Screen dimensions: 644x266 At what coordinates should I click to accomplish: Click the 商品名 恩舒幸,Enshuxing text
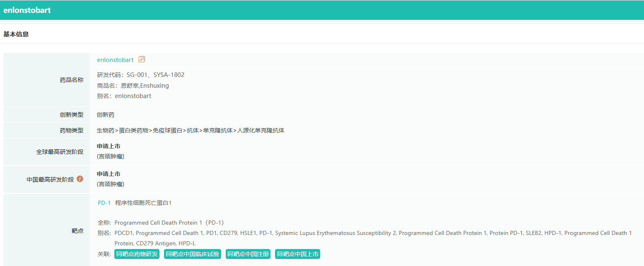(133, 86)
